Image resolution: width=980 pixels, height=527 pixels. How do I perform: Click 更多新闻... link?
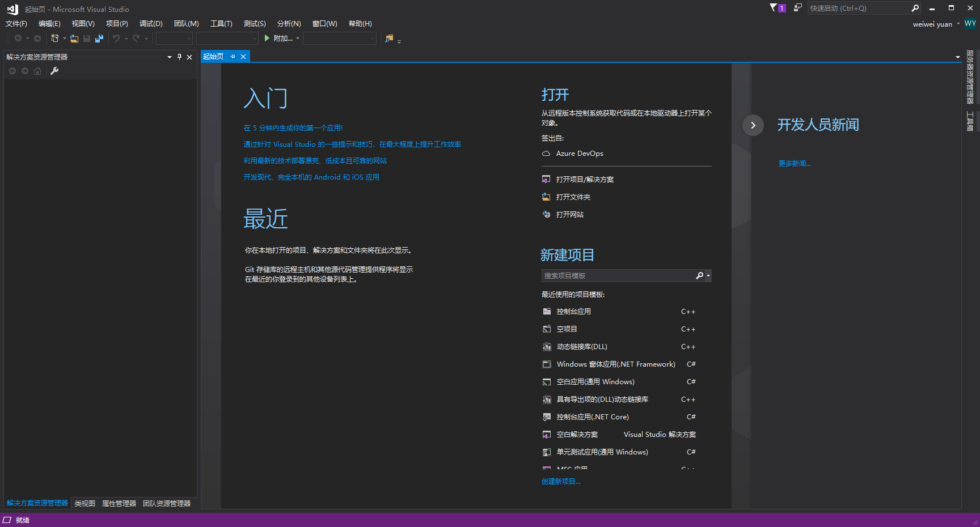coord(795,164)
